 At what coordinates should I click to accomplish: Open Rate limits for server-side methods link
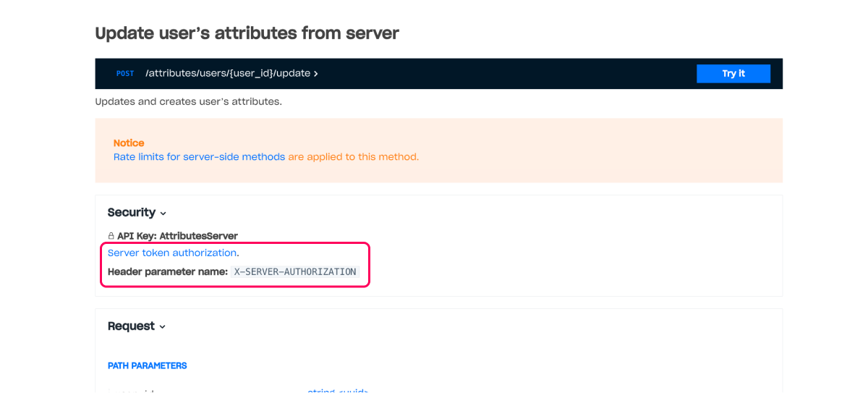199,157
